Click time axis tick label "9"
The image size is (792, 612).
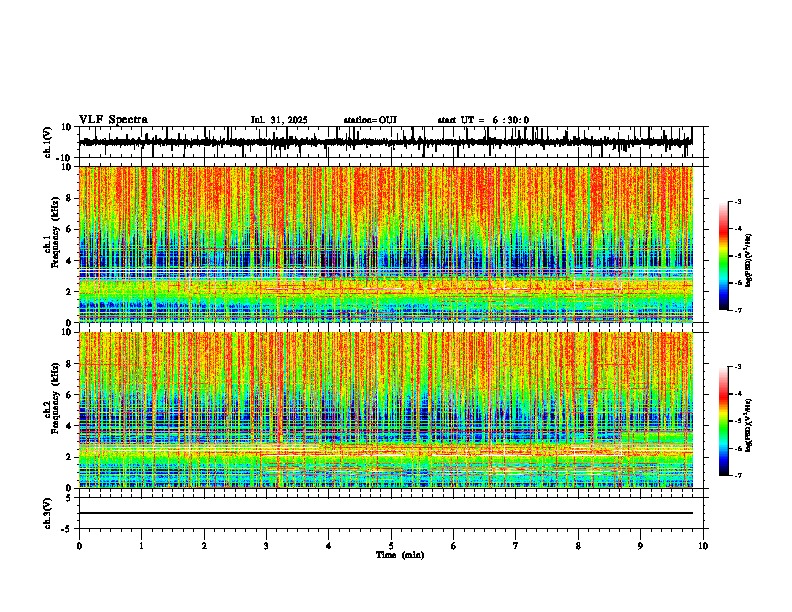tap(640, 546)
